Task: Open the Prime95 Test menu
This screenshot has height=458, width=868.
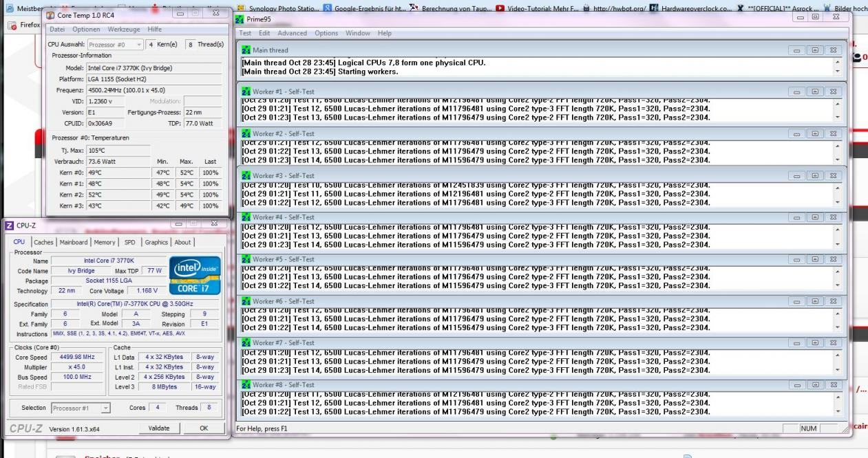Action: tap(245, 33)
